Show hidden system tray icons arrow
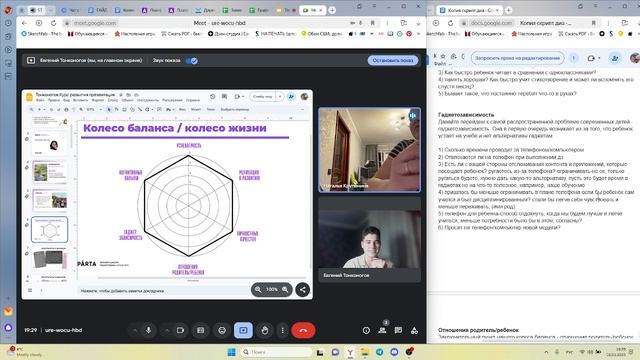640x360 pixels. (x=546, y=352)
